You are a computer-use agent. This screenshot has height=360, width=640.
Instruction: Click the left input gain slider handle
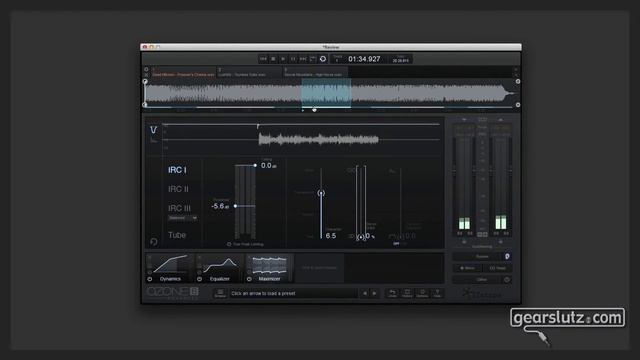coord(454,171)
